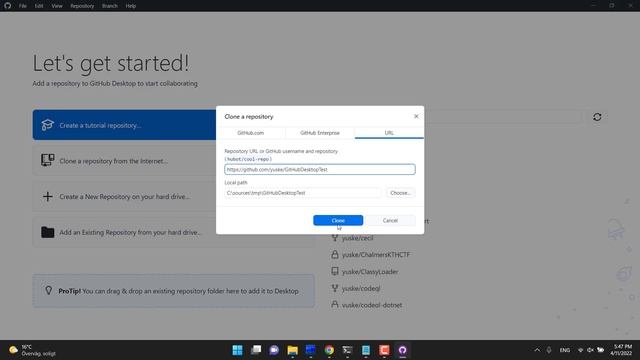Viewport: 640px width, 360px height.
Task: Click the blue window app on the taskbar
Action: point(311,350)
